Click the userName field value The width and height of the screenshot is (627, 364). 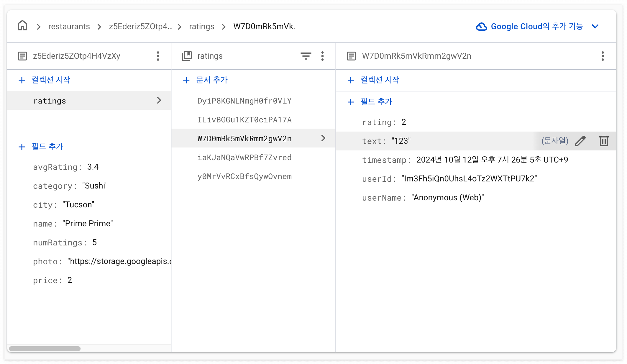(x=447, y=198)
